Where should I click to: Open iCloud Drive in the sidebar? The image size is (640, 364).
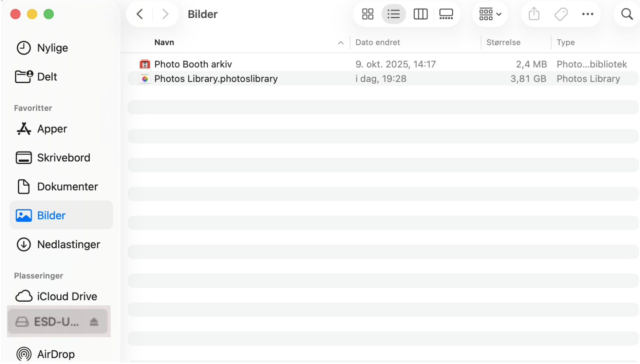(61, 296)
